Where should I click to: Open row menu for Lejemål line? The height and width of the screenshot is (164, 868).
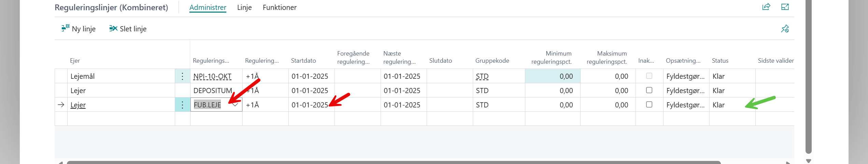[182, 76]
